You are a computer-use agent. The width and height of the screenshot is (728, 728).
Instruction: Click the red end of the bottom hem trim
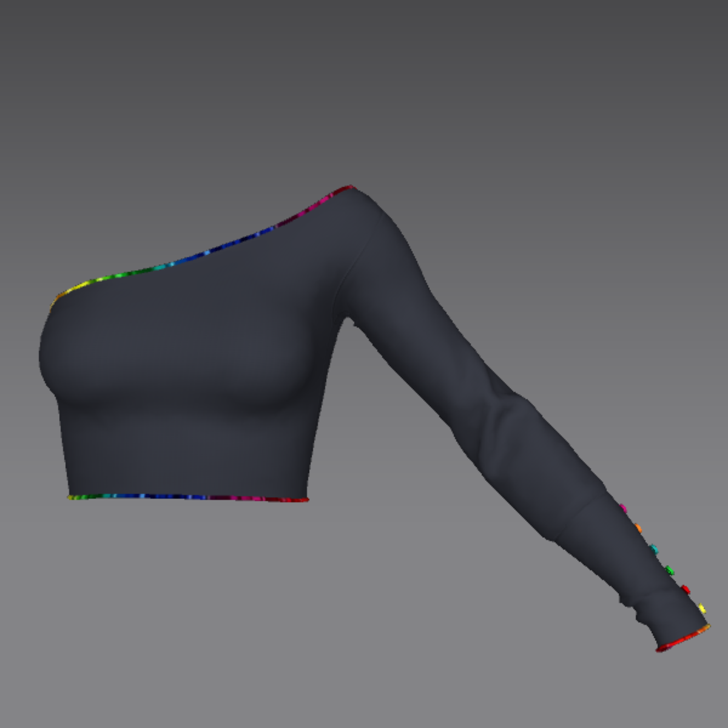coord(300,500)
